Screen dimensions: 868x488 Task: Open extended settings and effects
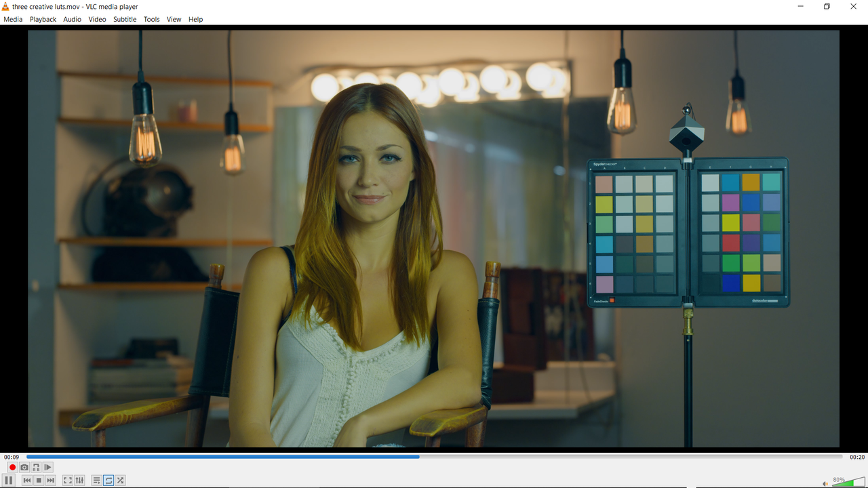tap(79, 480)
